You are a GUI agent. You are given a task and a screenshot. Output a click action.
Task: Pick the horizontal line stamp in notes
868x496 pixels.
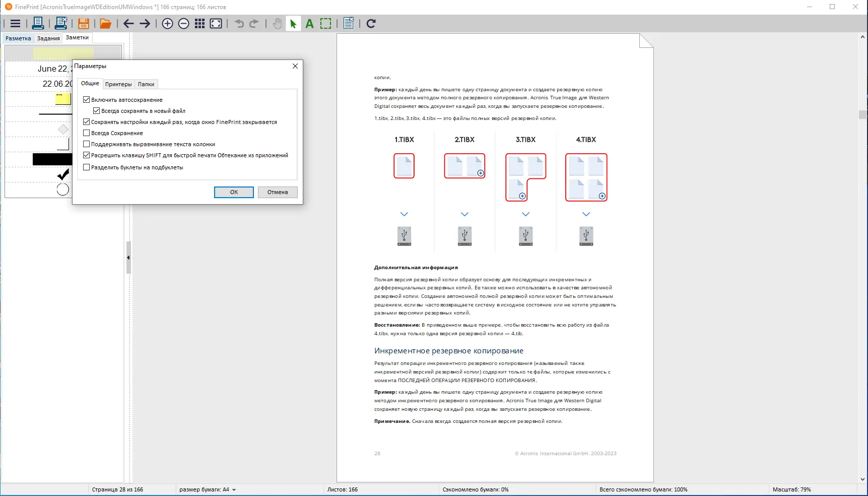coord(55,114)
